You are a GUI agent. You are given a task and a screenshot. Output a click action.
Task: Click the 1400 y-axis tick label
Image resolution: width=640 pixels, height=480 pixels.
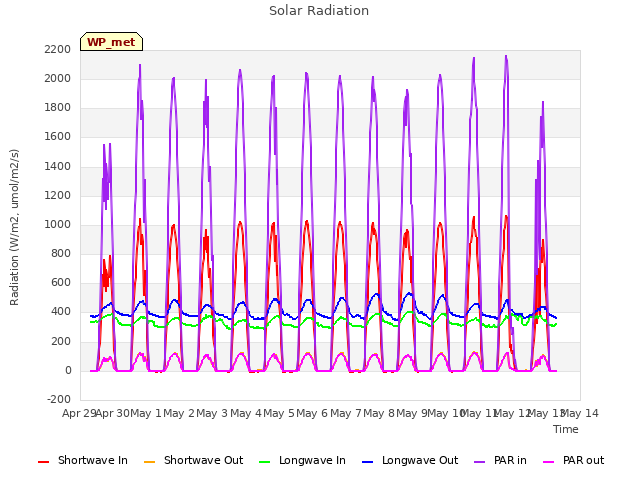(x=58, y=166)
